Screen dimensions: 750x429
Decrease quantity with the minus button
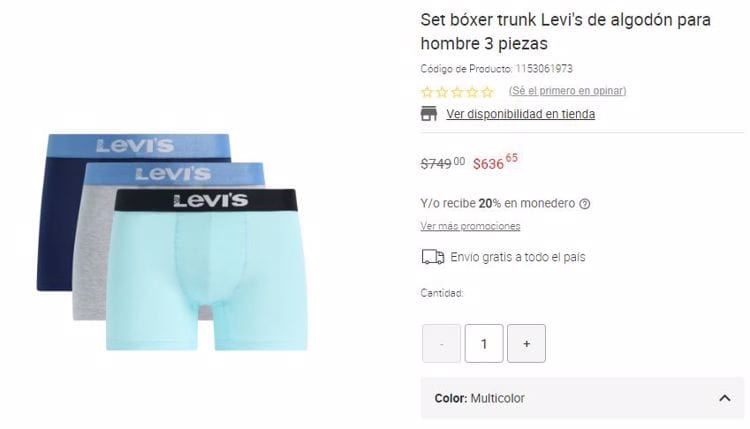coord(441,343)
